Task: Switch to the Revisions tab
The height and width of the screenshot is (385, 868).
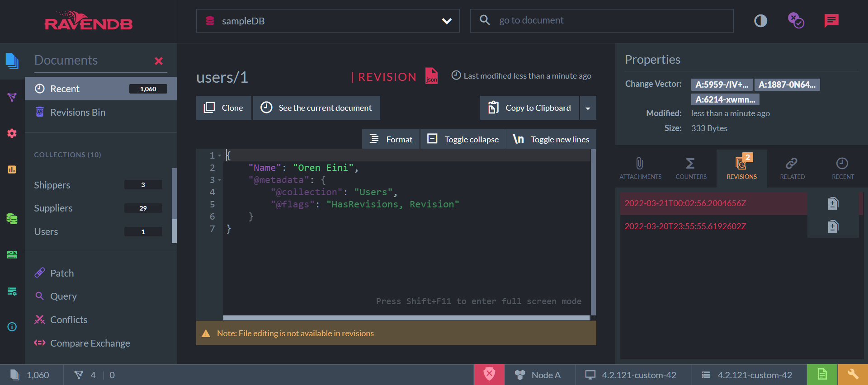Action: tap(742, 169)
